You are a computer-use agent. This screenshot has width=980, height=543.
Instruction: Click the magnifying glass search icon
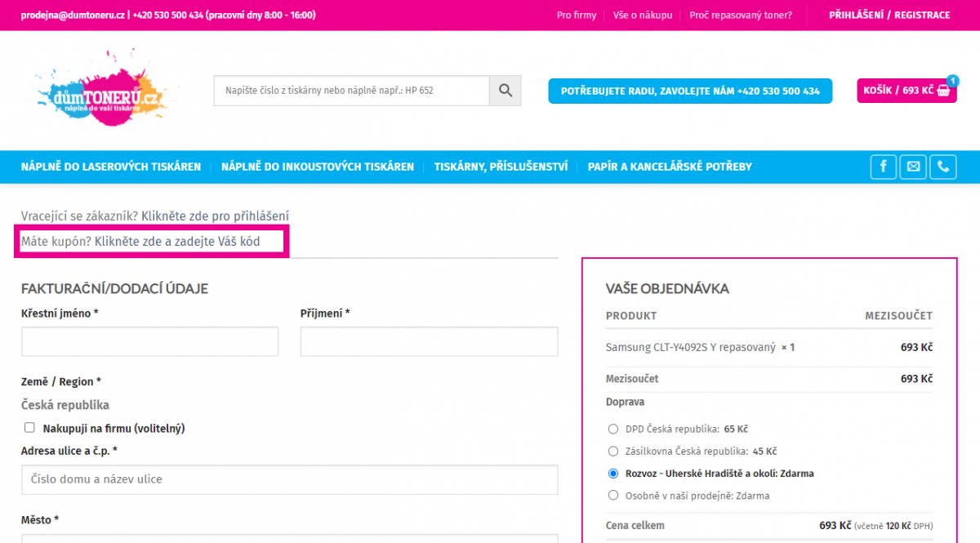click(x=505, y=91)
